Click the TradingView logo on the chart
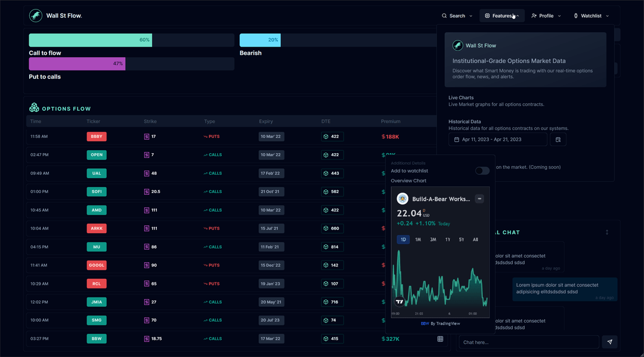644x357 pixels. click(x=400, y=302)
